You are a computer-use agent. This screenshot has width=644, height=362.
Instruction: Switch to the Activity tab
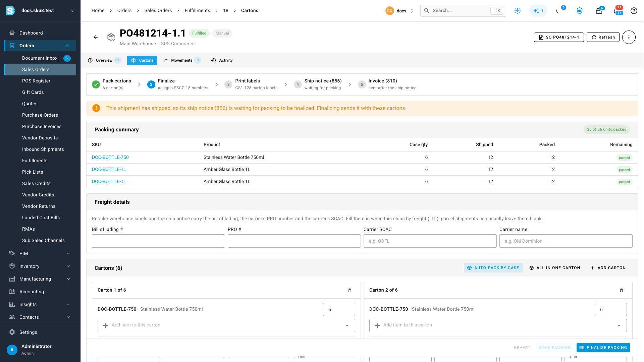[222, 60]
